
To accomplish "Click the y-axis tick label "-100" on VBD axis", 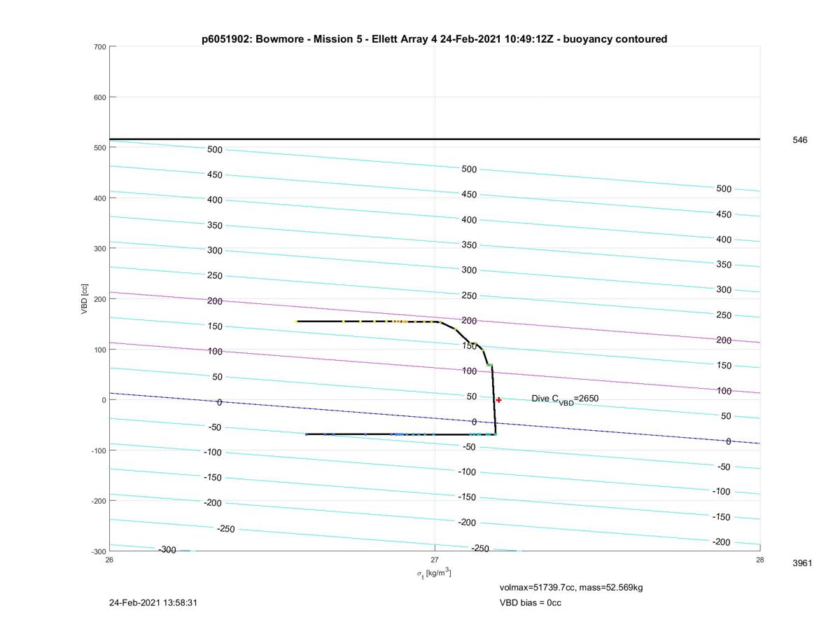I will coord(98,450).
